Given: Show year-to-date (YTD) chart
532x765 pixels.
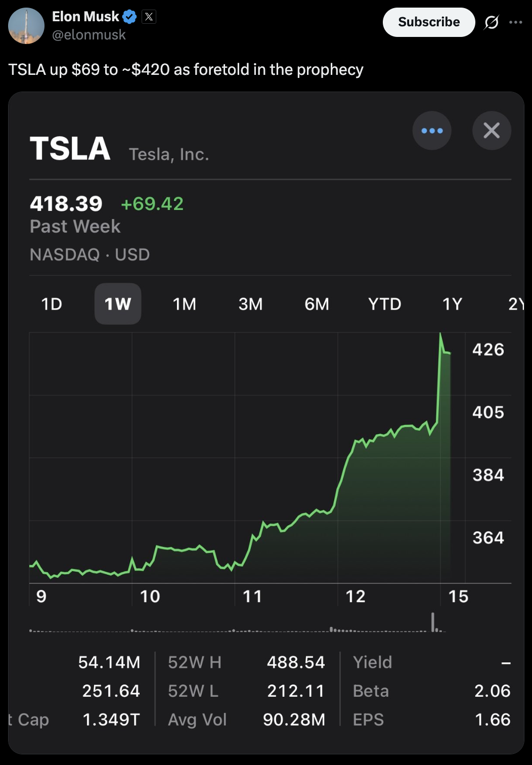Looking at the screenshot, I should (x=384, y=304).
